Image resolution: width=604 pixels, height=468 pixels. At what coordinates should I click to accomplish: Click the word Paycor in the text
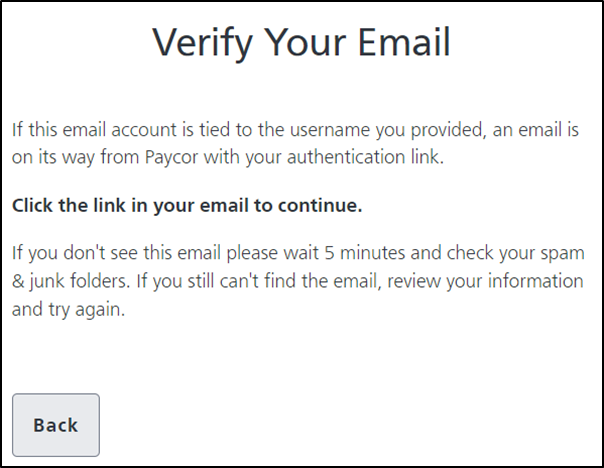196,156
